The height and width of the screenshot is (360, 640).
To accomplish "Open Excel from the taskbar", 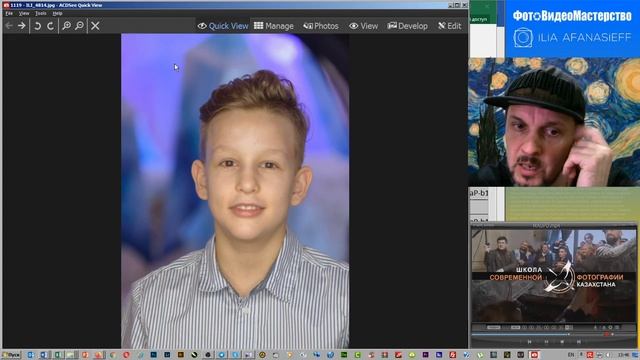I will coord(57,355).
